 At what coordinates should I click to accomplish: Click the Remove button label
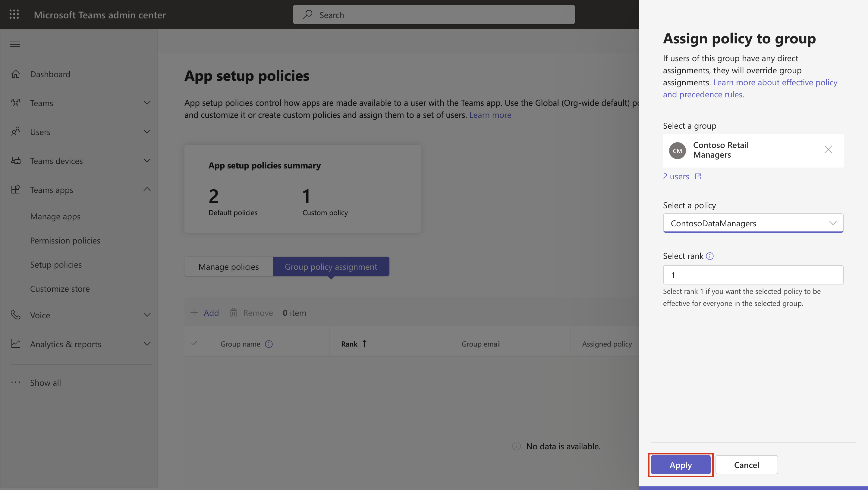(x=258, y=313)
